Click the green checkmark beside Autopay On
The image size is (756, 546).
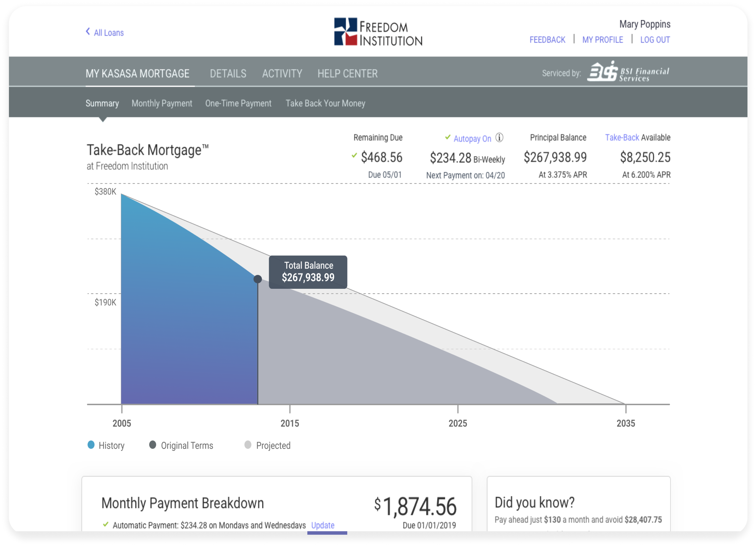point(448,137)
